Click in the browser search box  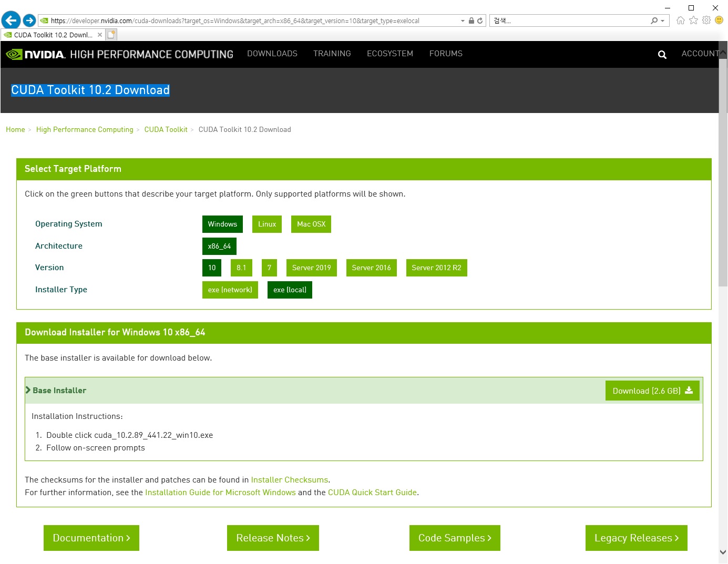point(570,21)
